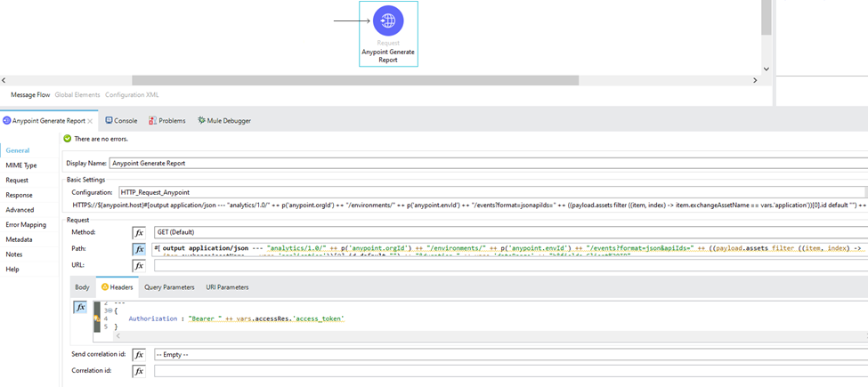This screenshot has height=387, width=868.
Task: Select Advanced in the side menu
Action: 20,210
